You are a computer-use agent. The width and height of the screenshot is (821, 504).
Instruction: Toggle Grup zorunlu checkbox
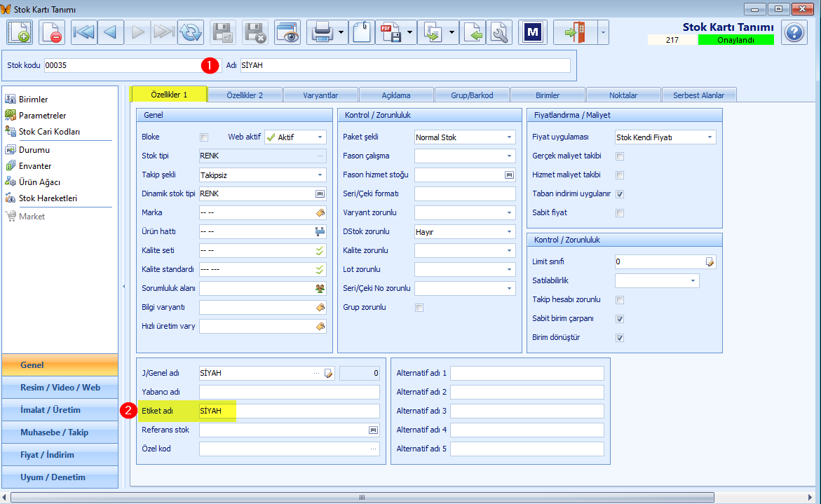(419, 308)
